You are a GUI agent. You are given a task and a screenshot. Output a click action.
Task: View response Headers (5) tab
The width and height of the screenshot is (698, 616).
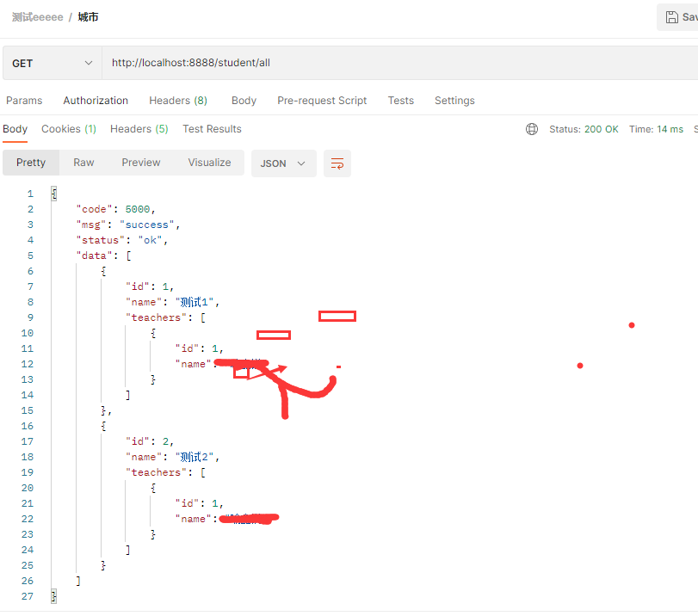tap(139, 129)
